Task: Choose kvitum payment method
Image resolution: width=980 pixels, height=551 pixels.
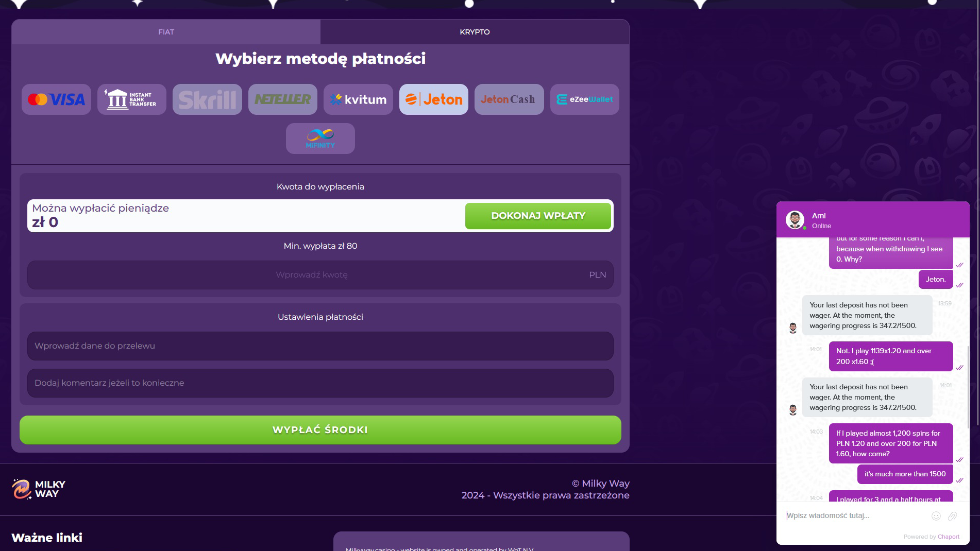Action: point(358,99)
